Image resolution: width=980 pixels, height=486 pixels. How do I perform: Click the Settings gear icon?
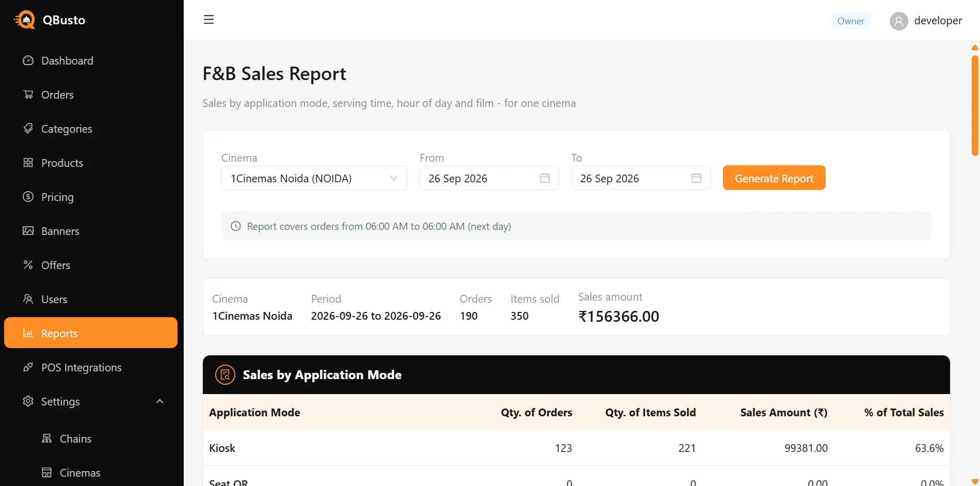point(28,401)
